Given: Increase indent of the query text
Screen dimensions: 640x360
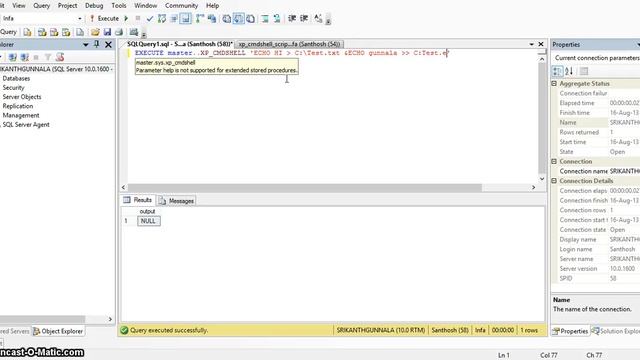Looking at the screenshot, I should 304,18.
